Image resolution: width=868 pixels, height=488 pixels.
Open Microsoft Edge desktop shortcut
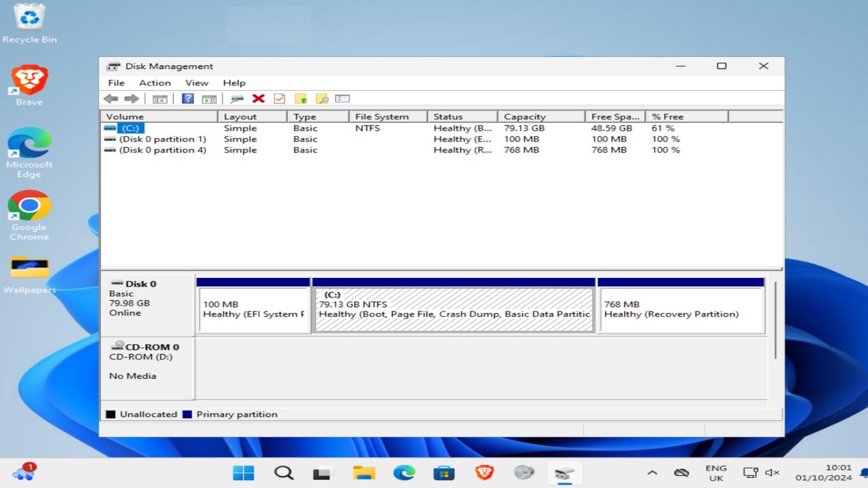point(29,153)
